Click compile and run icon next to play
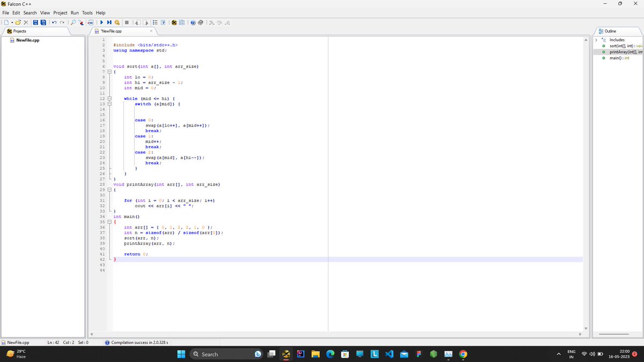Image resolution: width=644 pixels, height=362 pixels. 109,23
